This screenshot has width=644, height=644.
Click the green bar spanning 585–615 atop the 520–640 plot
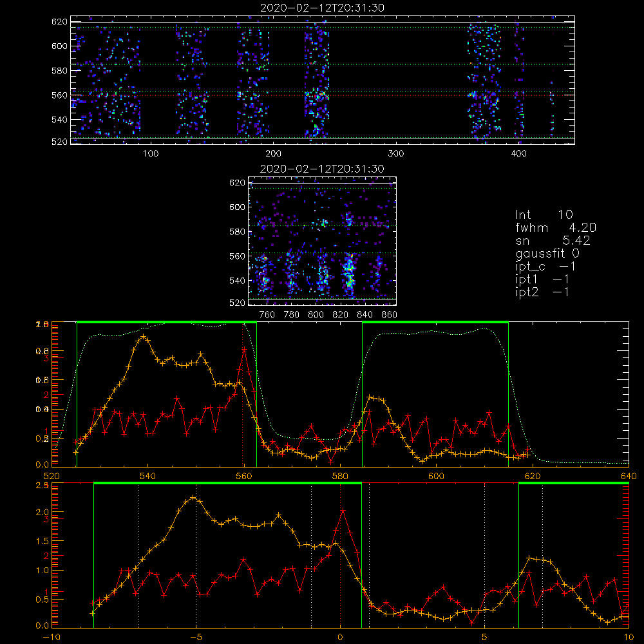click(435, 323)
